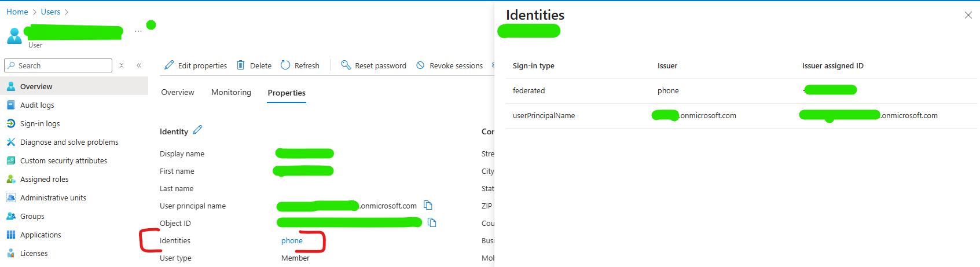Click the sidebar Search input field

(61, 65)
